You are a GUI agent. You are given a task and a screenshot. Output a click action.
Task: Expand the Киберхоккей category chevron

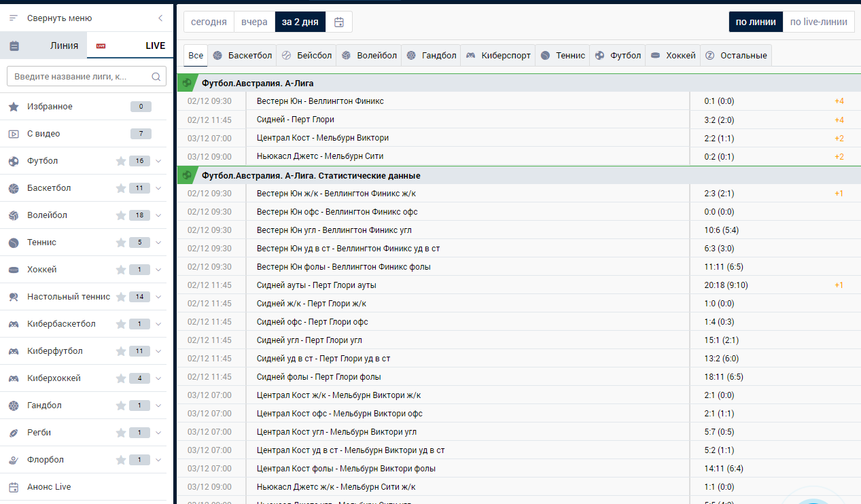click(158, 378)
